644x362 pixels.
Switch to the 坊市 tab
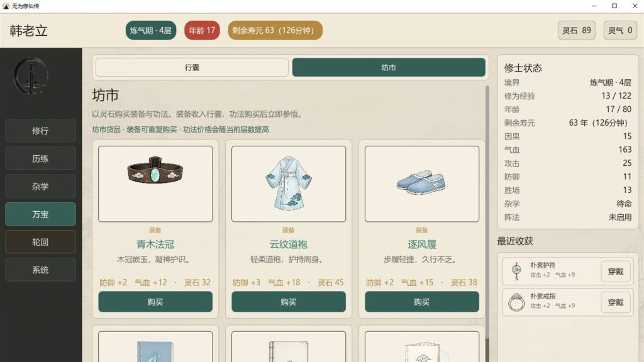(x=389, y=67)
